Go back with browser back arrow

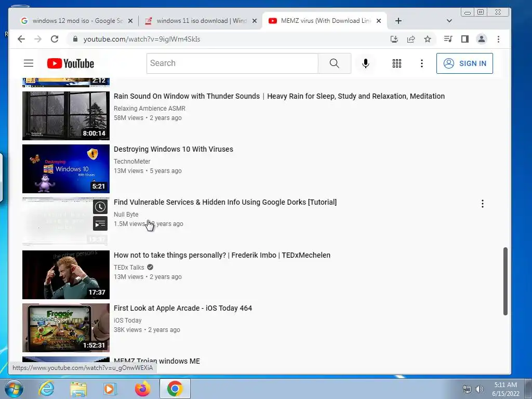[21, 39]
